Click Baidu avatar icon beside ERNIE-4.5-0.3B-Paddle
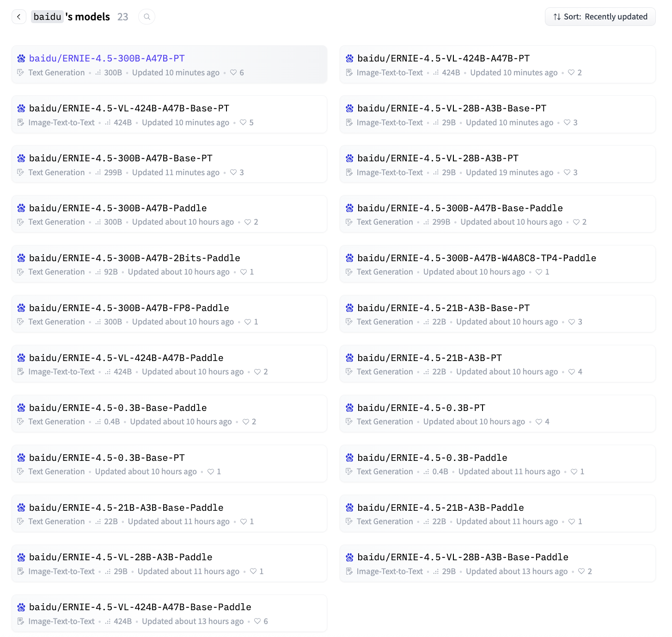The image size is (672, 637). pyautogui.click(x=349, y=458)
